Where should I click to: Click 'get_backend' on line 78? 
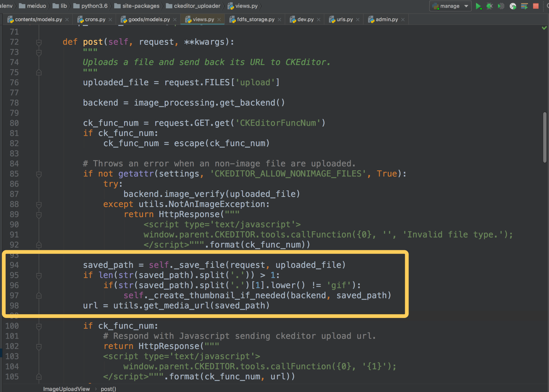coord(247,103)
